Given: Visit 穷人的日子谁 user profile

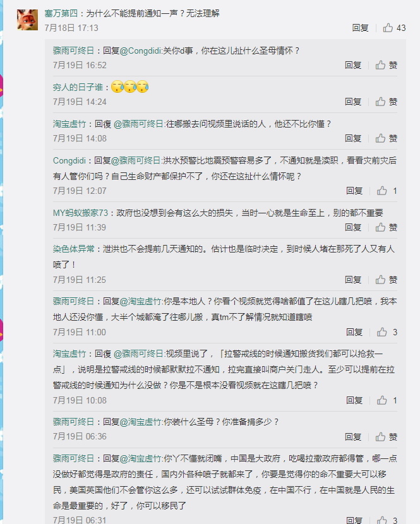Looking at the screenshot, I should (78, 88).
